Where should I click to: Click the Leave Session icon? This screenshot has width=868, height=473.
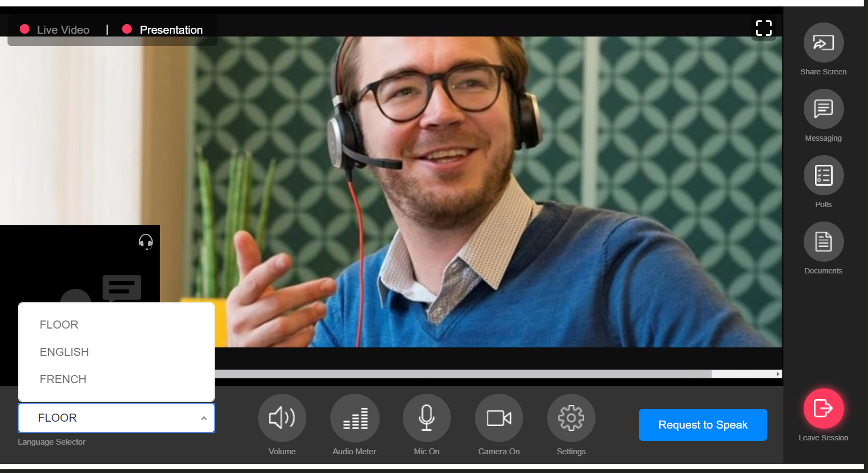[x=823, y=409]
